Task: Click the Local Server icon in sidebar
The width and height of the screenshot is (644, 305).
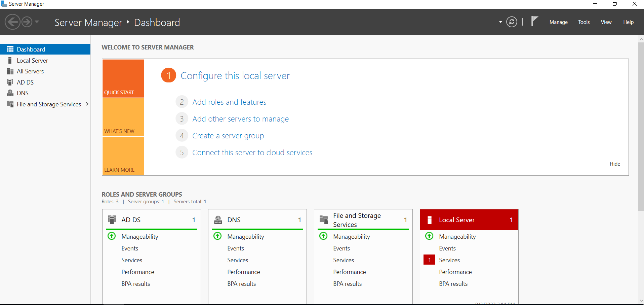Action: coord(10,60)
